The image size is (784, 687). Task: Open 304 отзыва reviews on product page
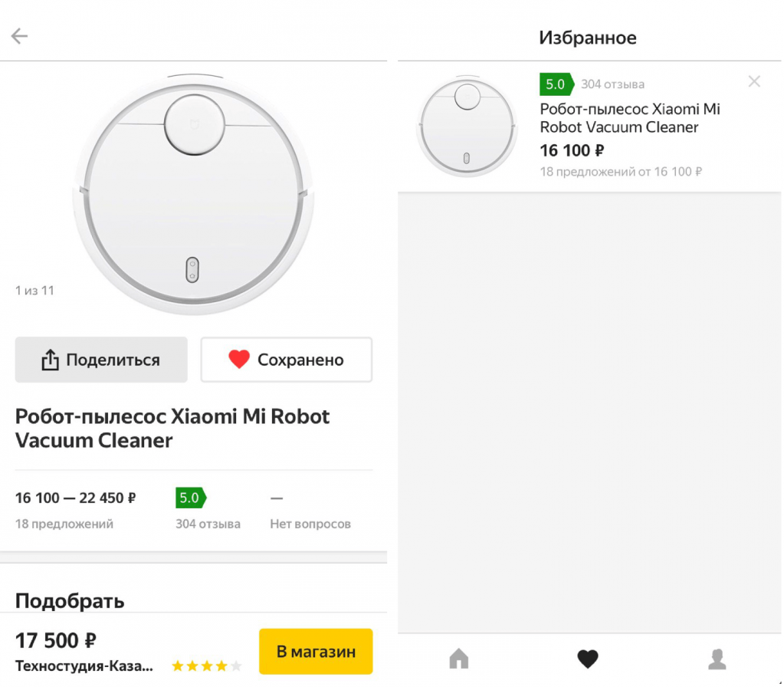[208, 524]
